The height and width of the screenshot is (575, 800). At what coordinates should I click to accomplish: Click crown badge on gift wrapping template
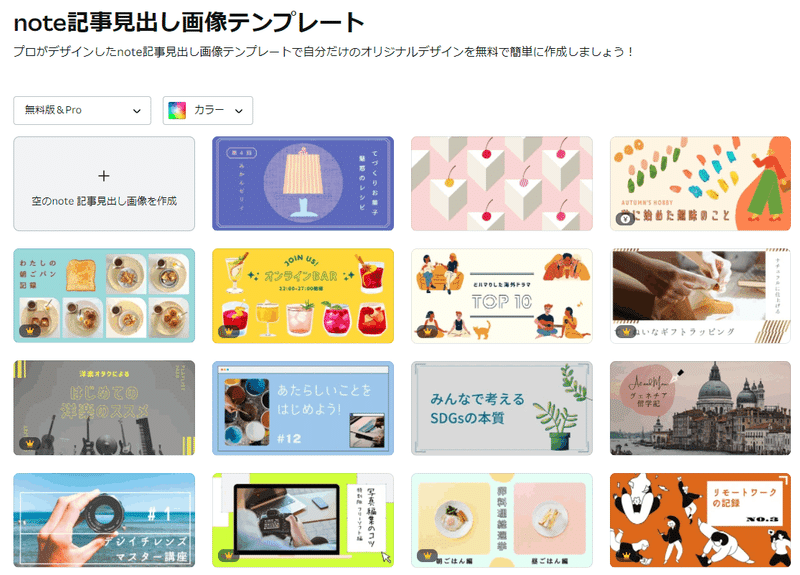click(x=626, y=331)
